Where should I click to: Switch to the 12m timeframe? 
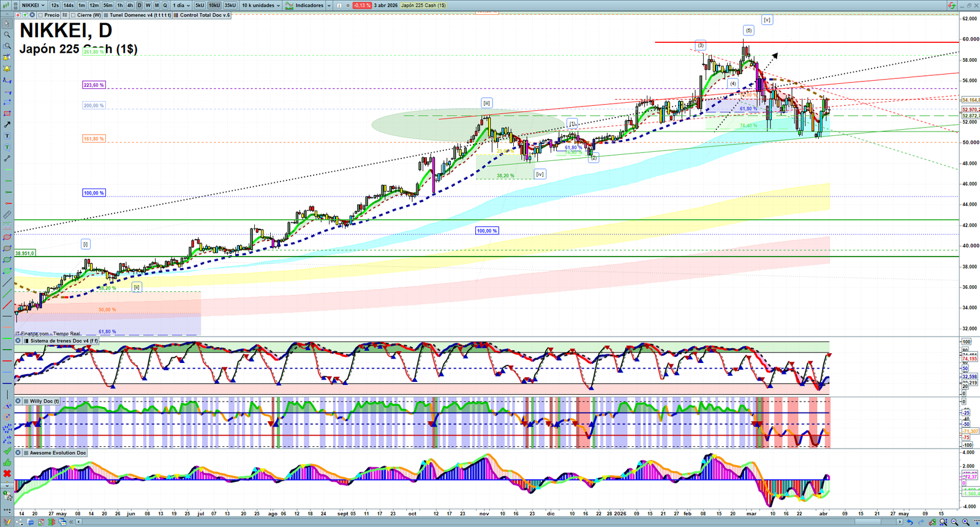[x=94, y=6]
